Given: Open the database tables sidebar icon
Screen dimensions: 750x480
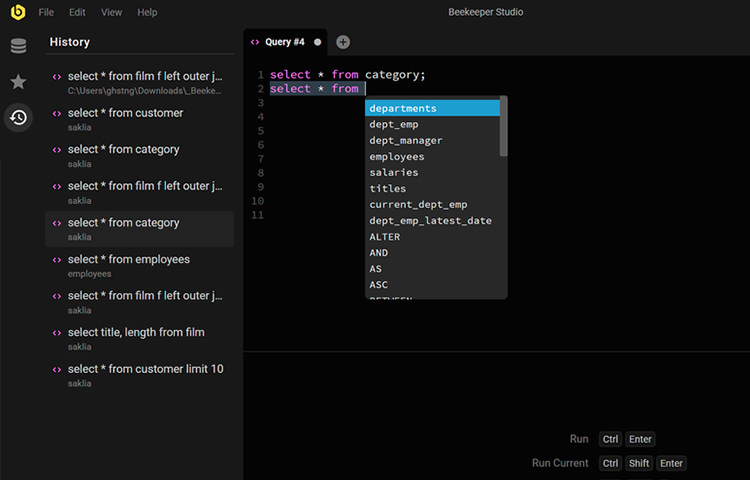Looking at the screenshot, I should [18, 46].
